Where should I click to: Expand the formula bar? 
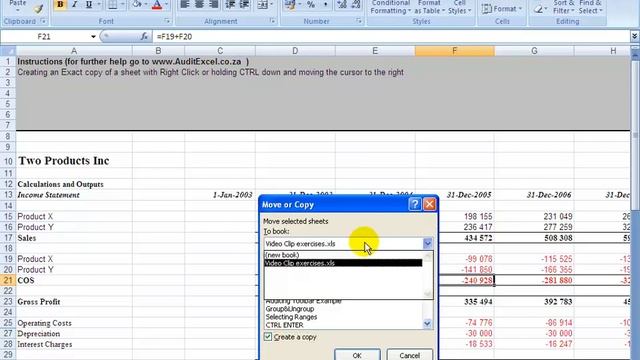tap(634, 37)
